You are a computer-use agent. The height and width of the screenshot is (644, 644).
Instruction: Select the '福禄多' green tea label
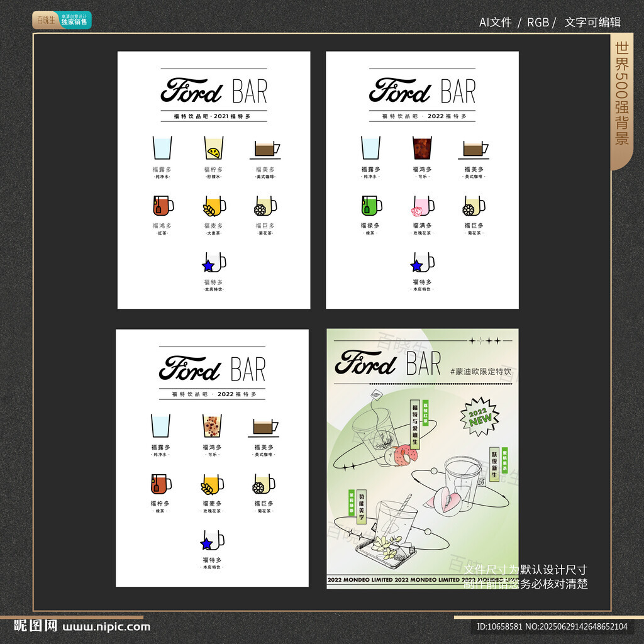370,226
